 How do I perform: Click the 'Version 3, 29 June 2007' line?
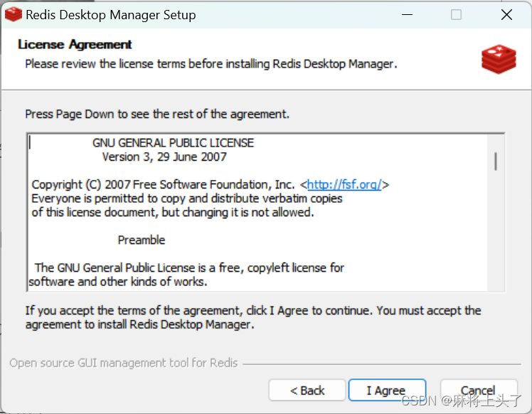tap(164, 156)
